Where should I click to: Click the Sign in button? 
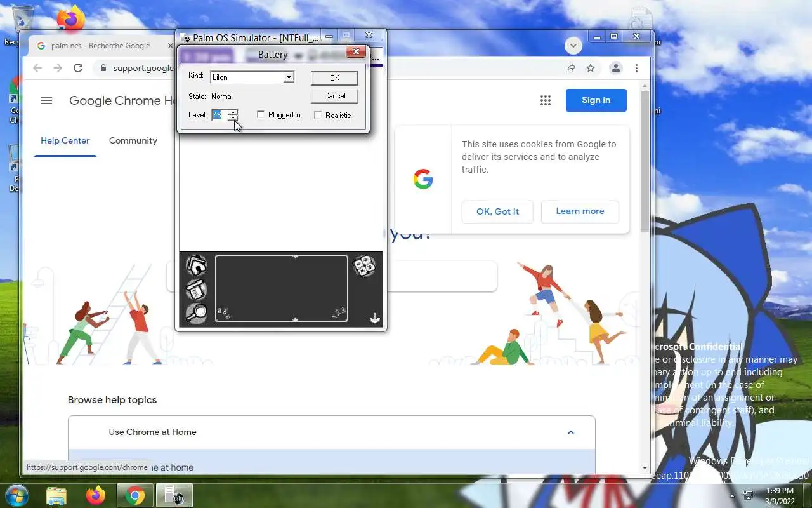coord(596,100)
